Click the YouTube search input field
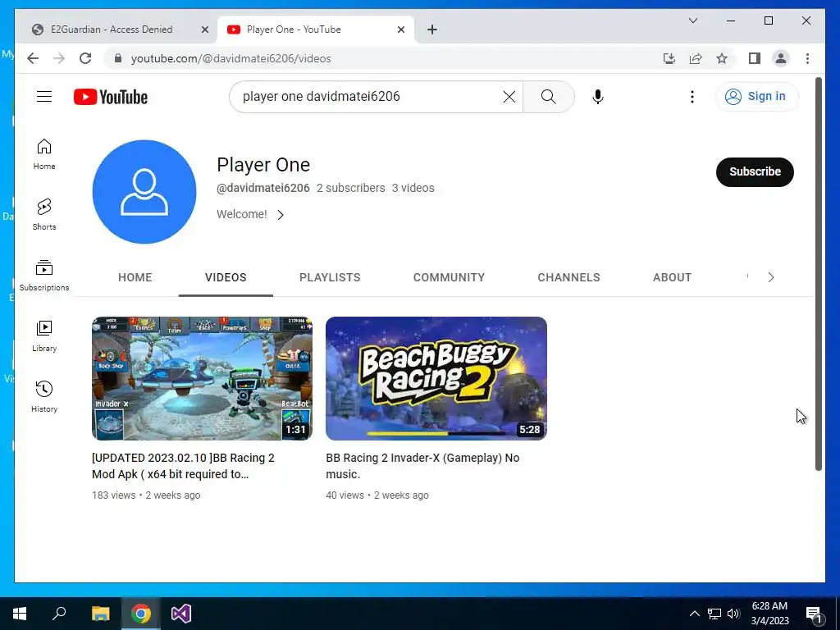 [370, 97]
